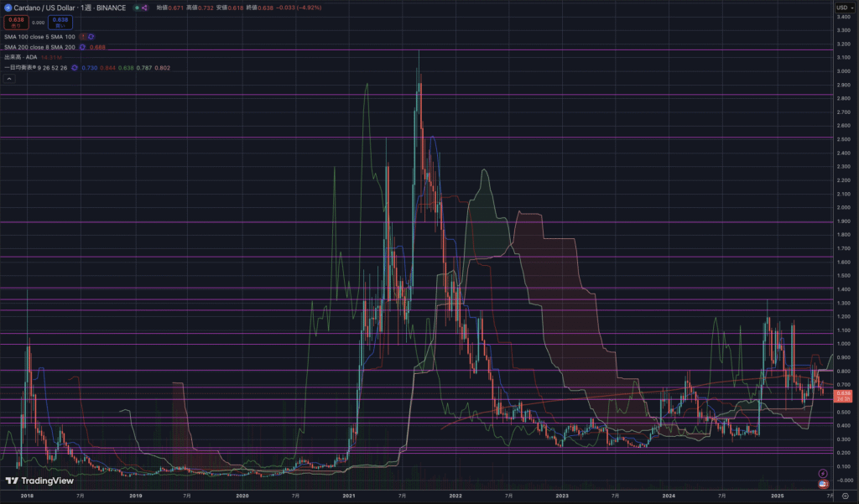Click the purple lightning bolt icon
Screen dimensions: 859x504
(823, 473)
